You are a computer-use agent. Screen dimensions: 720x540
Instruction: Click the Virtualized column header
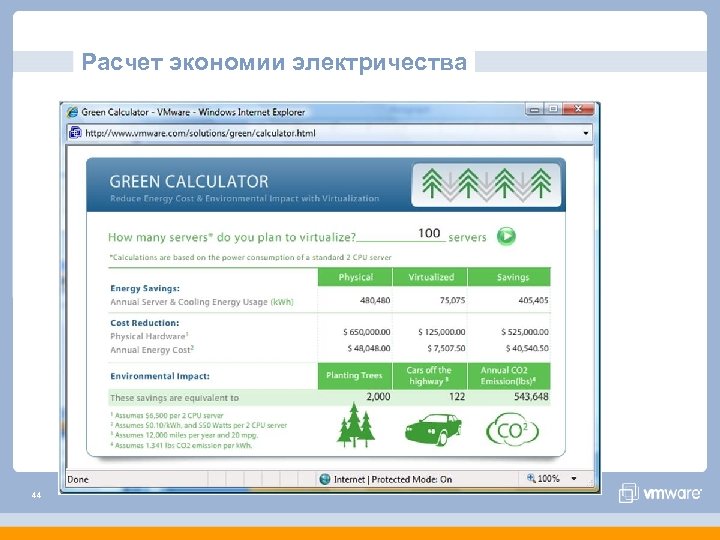(x=431, y=277)
